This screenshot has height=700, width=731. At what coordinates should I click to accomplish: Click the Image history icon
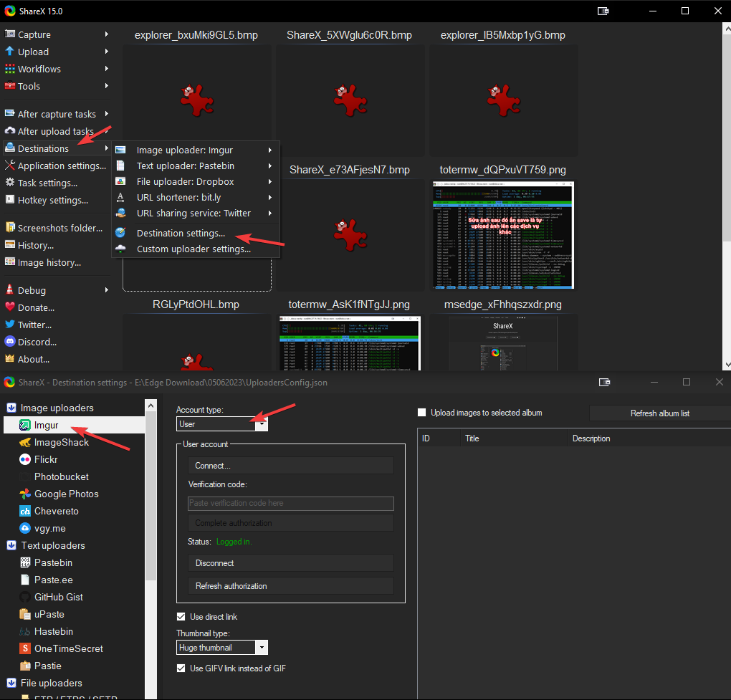coord(10,262)
